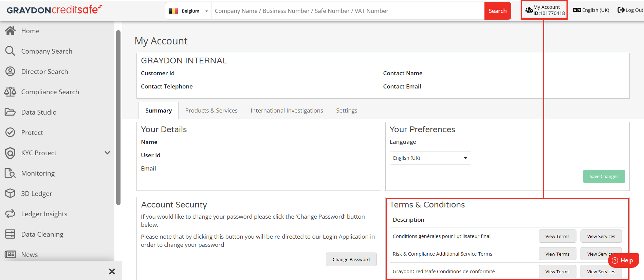The image size is (644, 280).
Task: Click the Customer Id label
Action: (158, 73)
